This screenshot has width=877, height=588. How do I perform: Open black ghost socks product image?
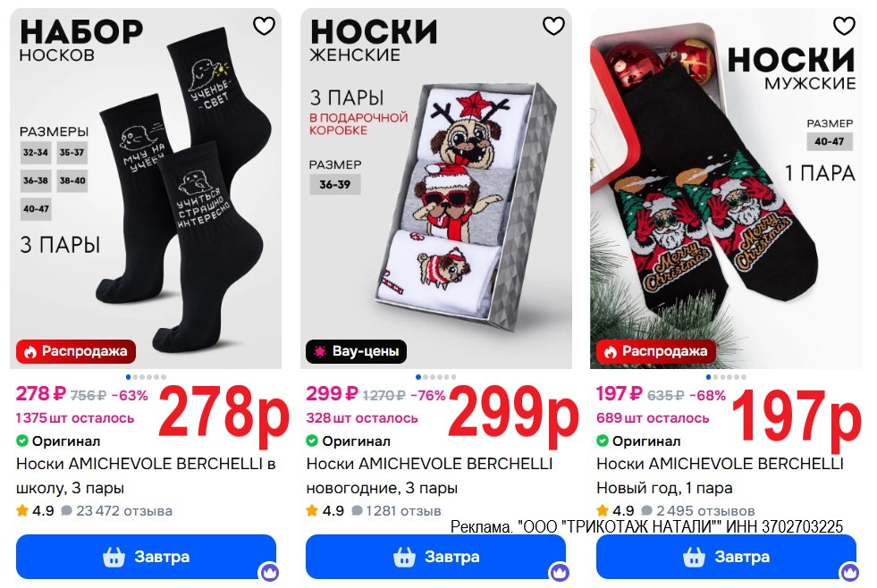click(x=146, y=189)
